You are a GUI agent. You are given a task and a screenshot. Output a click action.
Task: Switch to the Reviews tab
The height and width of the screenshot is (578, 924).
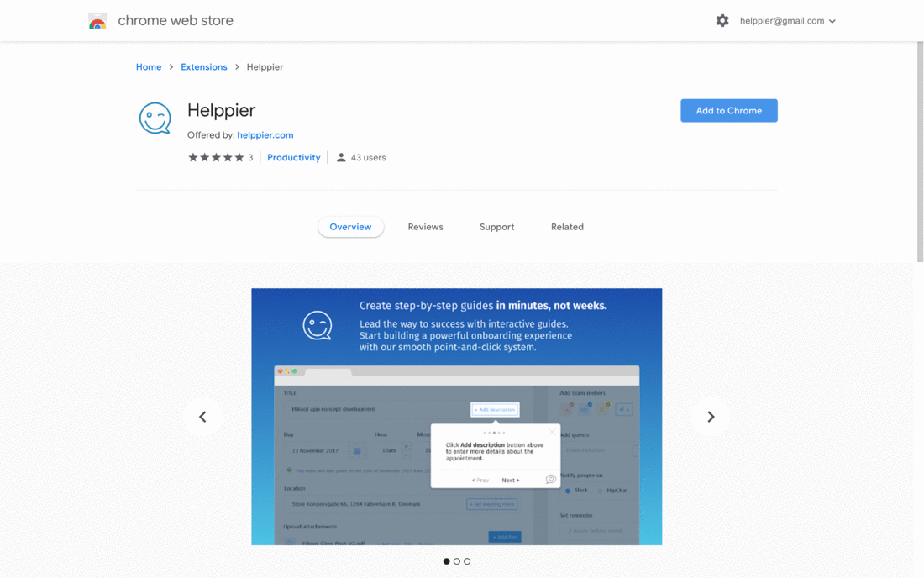[x=425, y=227]
